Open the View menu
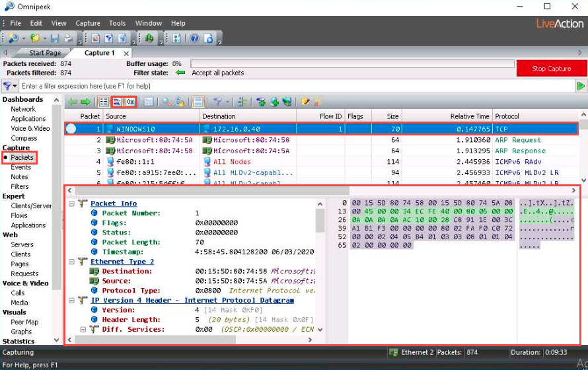Image resolution: width=588 pixels, height=370 pixels. [59, 23]
